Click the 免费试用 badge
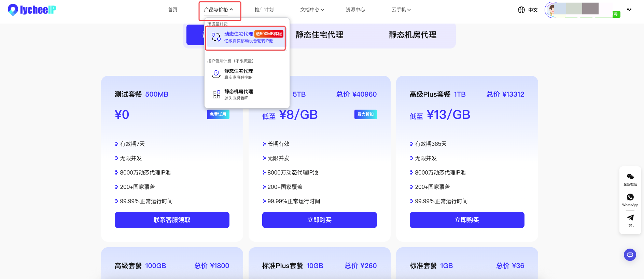 [x=218, y=114]
